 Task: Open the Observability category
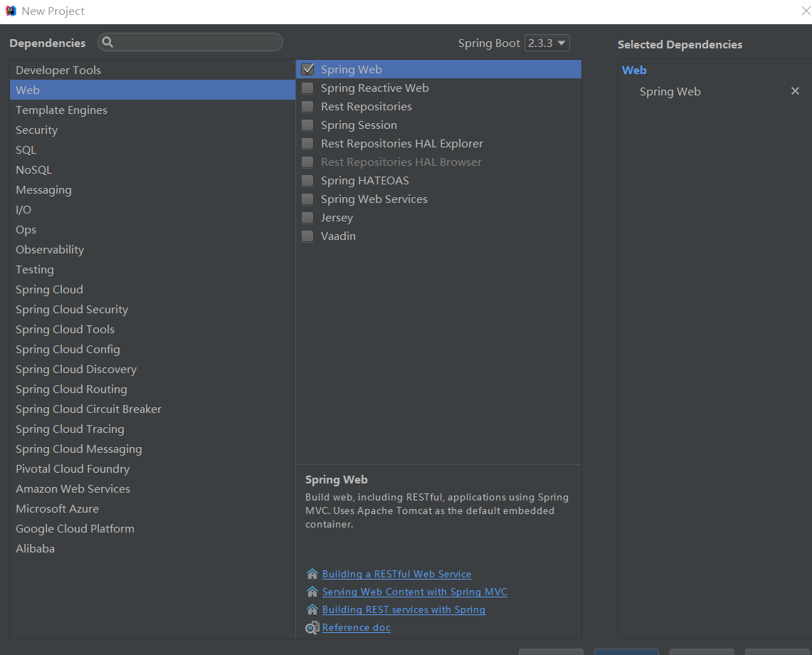click(152, 249)
